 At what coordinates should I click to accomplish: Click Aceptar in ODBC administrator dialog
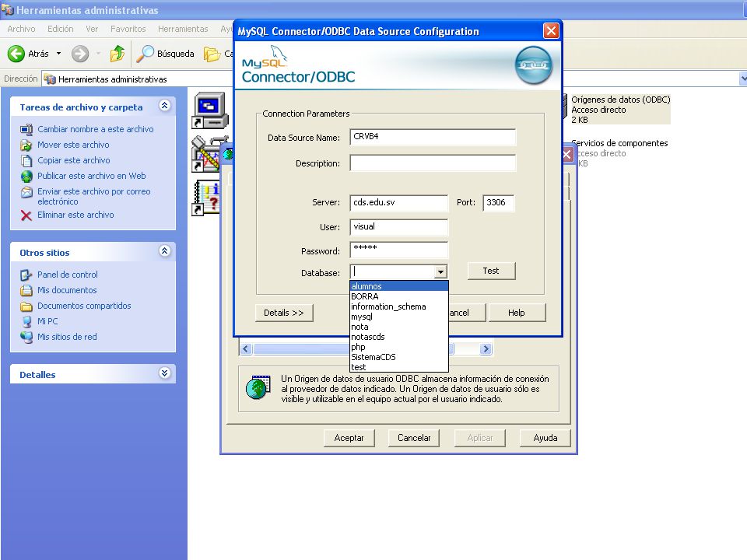point(349,438)
